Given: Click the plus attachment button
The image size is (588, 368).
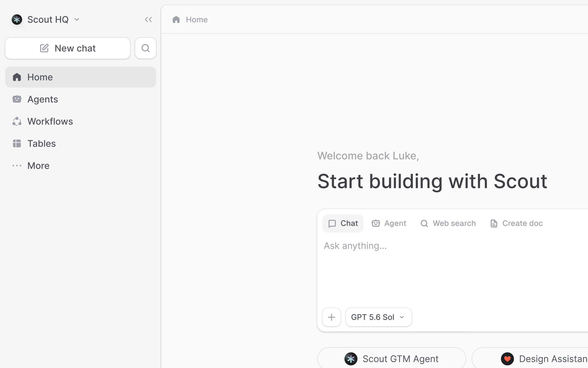Looking at the screenshot, I should (331, 317).
